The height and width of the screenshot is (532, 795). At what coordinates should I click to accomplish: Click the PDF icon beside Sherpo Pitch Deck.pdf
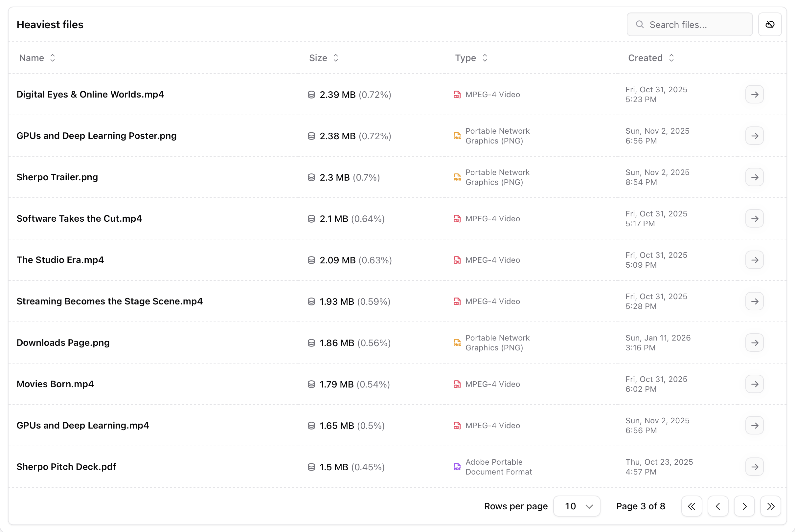coord(457,467)
